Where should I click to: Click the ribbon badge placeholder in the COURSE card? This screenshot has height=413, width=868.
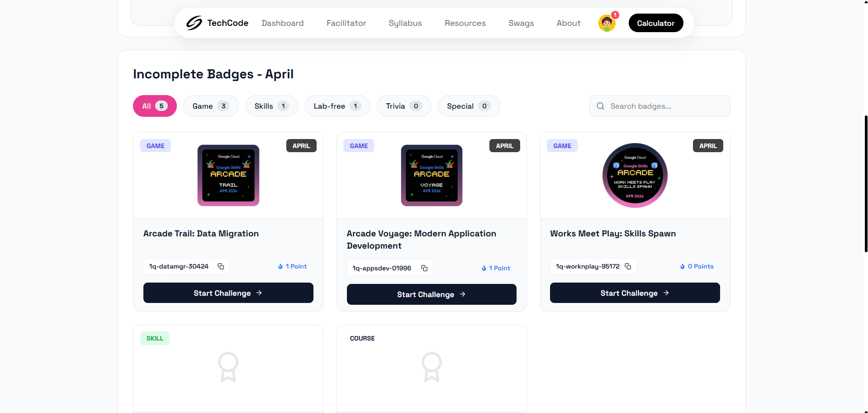click(432, 367)
